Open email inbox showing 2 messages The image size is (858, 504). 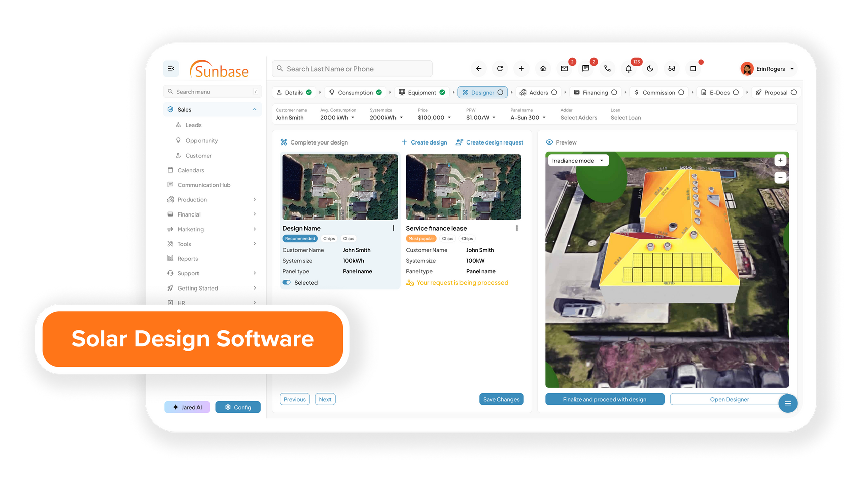[x=564, y=68]
